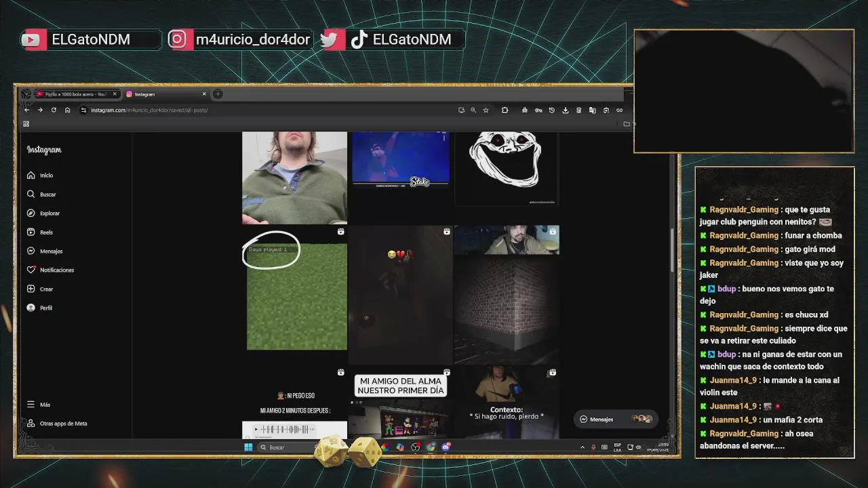The image size is (868, 488).
Task: Open the ESP language input indicator
Action: (617, 447)
